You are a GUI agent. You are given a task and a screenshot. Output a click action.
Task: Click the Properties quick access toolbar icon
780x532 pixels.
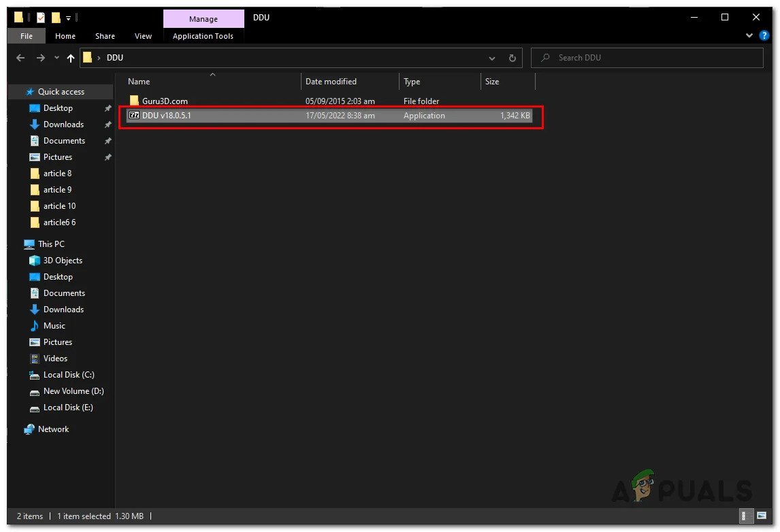(41, 18)
